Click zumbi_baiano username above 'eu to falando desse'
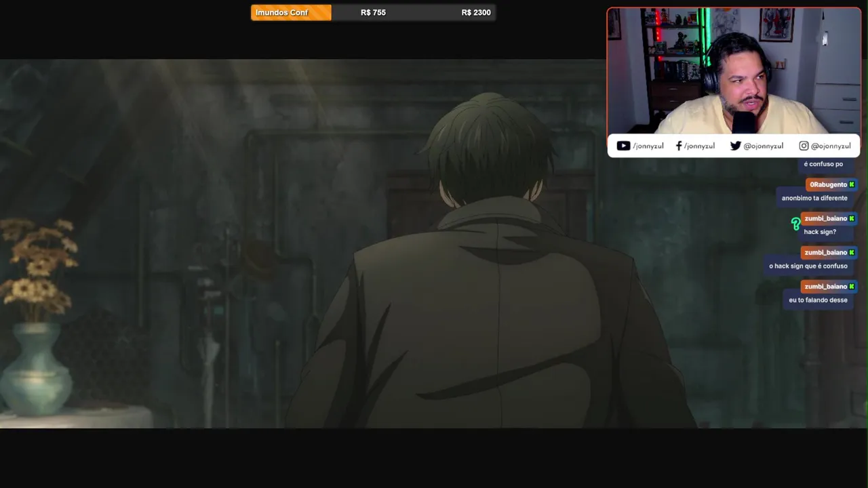Image resolution: width=868 pixels, height=488 pixels. pyautogui.click(x=825, y=286)
